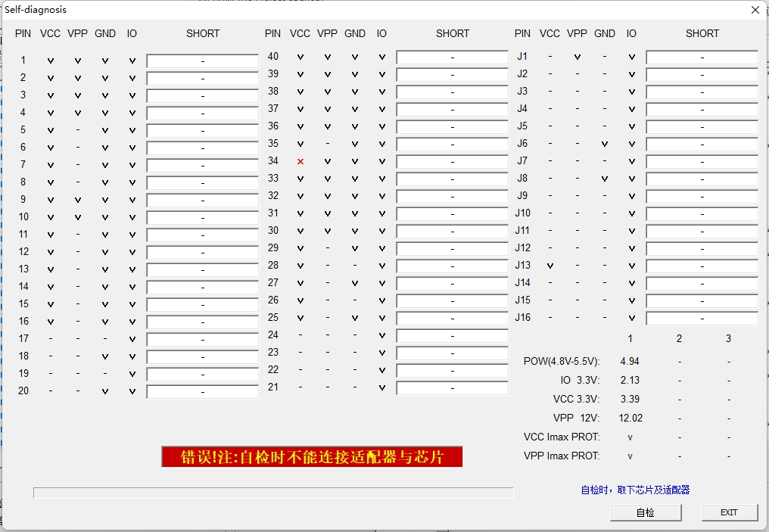Screen dimensions: 769x532
Task: Click the VPP 12V reading of 12.02
Action: click(x=630, y=418)
